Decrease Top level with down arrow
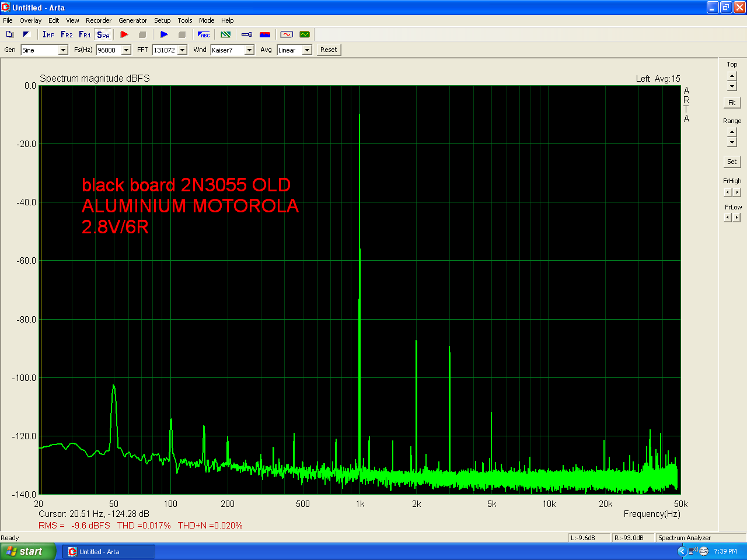Image resolution: width=747 pixels, height=560 pixels. coord(732,86)
